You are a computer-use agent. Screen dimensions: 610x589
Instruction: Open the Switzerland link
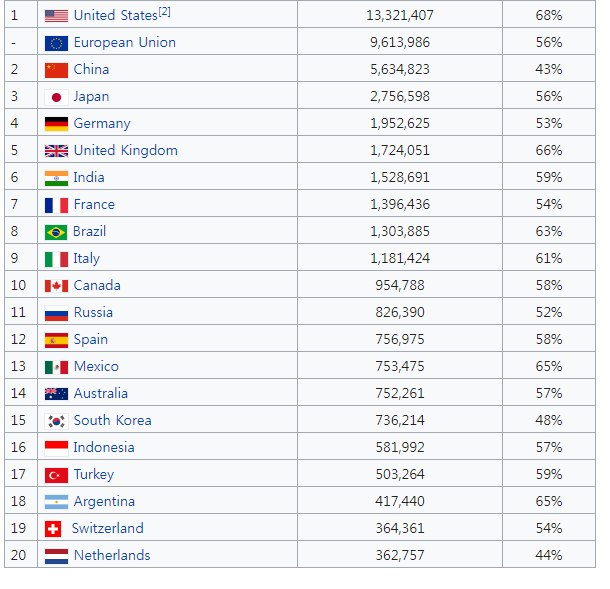pyautogui.click(x=108, y=528)
